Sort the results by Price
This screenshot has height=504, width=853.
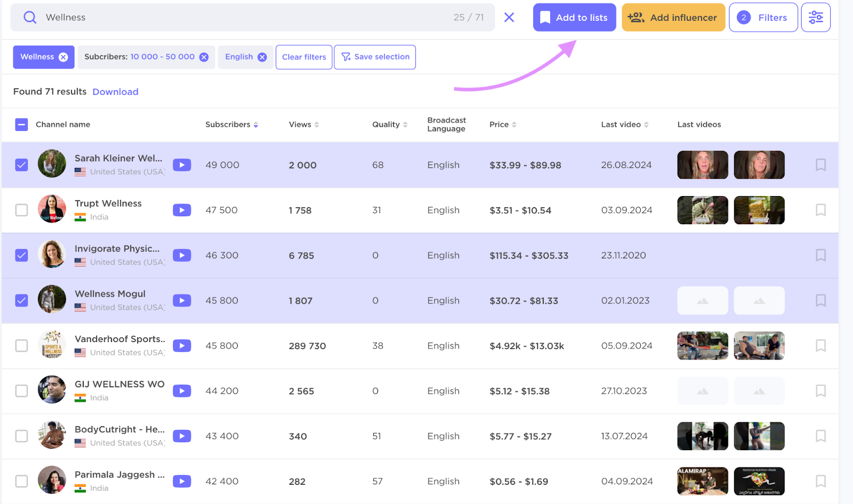[514, 124]
